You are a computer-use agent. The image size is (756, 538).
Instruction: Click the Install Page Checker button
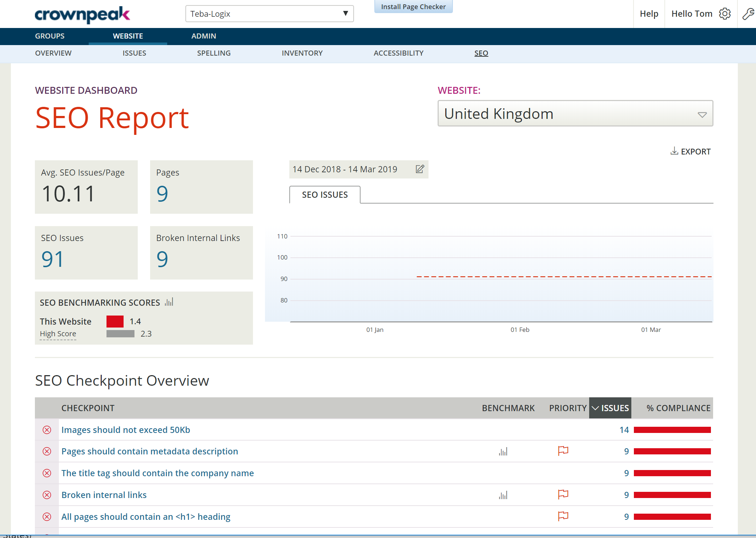tap(413, 6)
